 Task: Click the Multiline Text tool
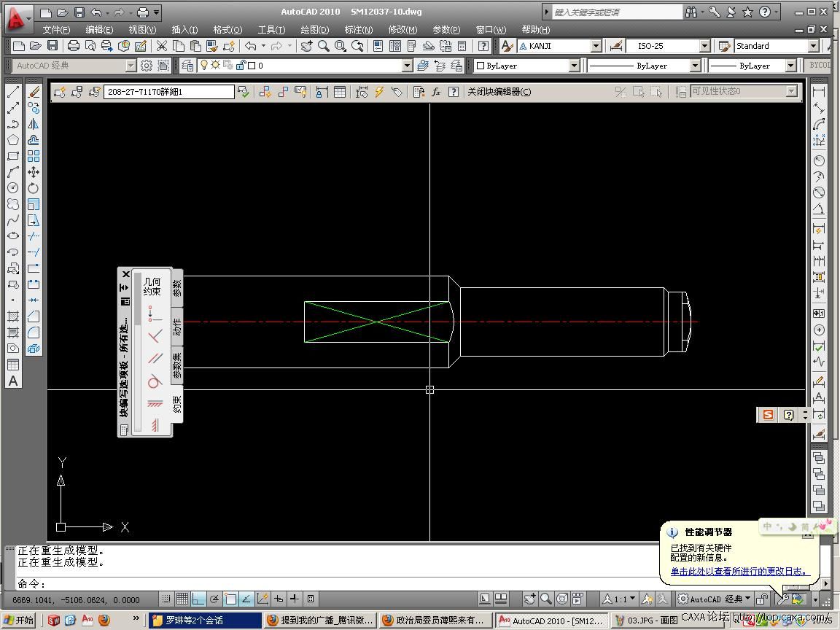pos(13,381)
